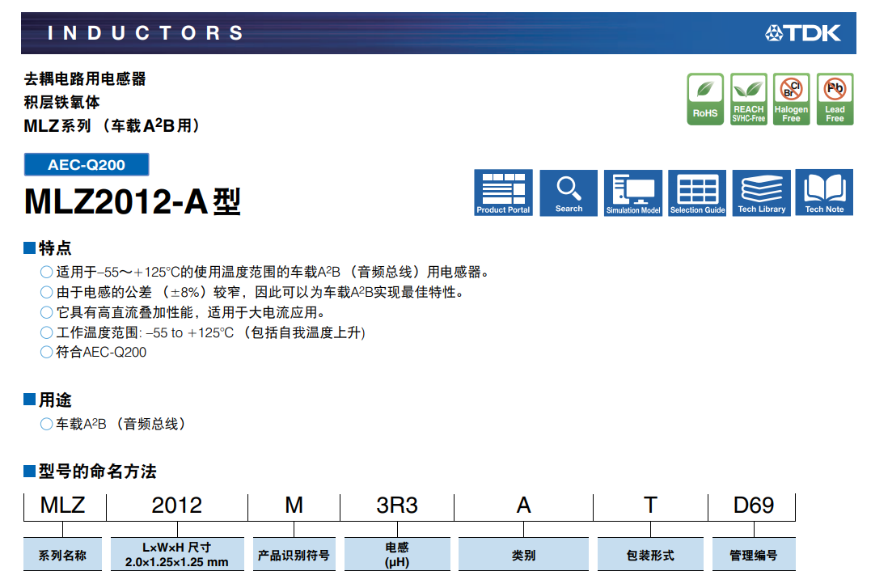Click the A part-number segment
The image size is (871, 588).
tap(524, 506)
